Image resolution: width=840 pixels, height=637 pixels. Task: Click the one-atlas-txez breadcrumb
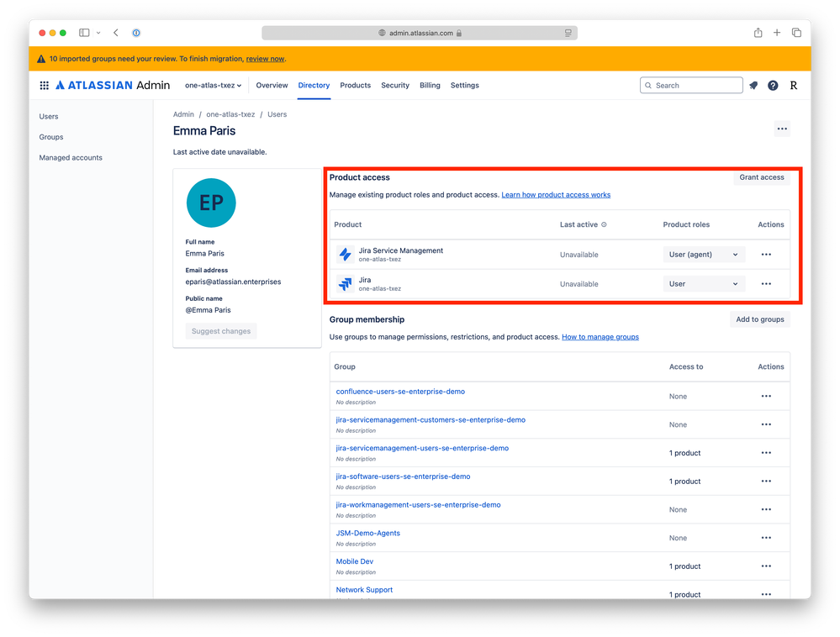pos(230,114)
